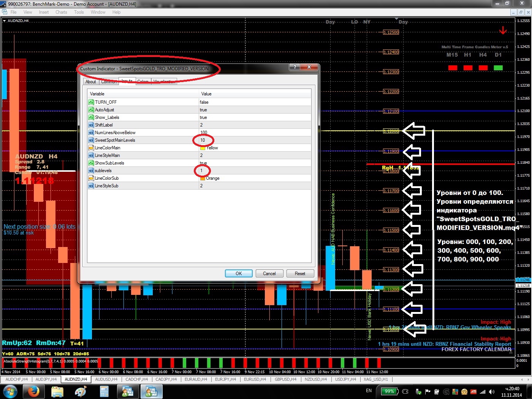Toggle AutoAdjust value true
Screen dimensions: 532x399
point(255,109)
